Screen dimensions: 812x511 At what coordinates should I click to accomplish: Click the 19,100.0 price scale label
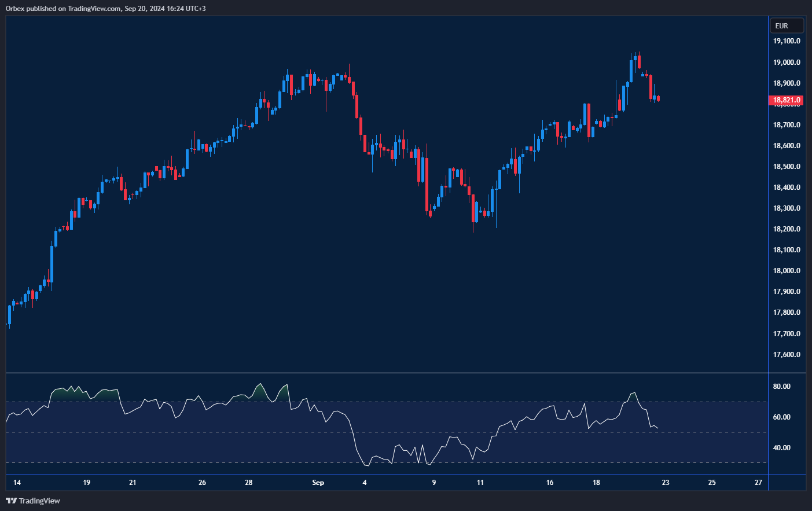[x=787, y=41]
